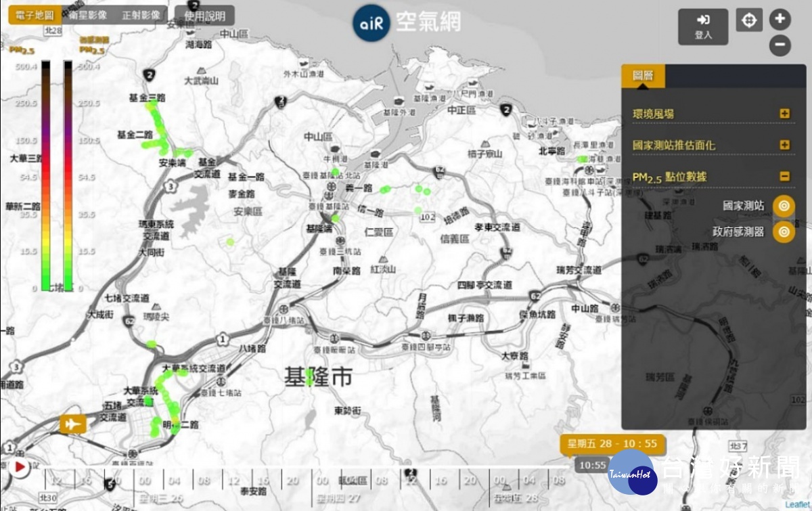Click the 大武崙山 mountain label
812x511 pixels.
(x=202, y=81)
